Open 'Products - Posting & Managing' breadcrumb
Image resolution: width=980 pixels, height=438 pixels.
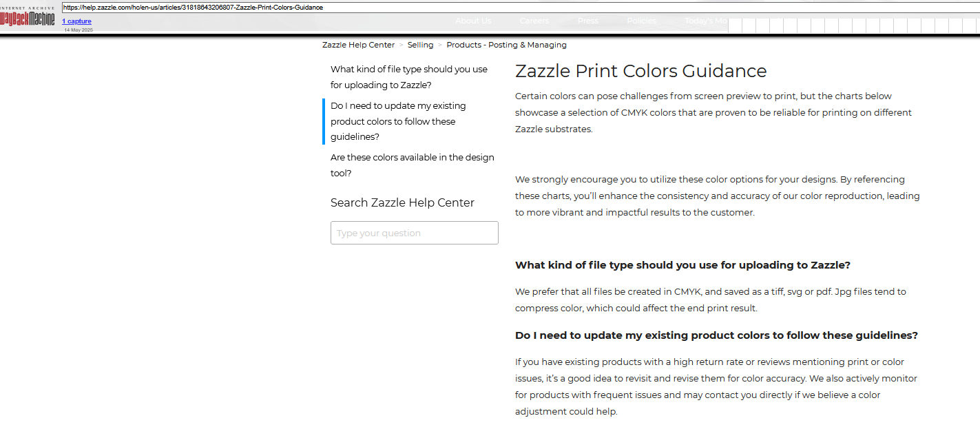pyautogui.click(x=506, y=45)
